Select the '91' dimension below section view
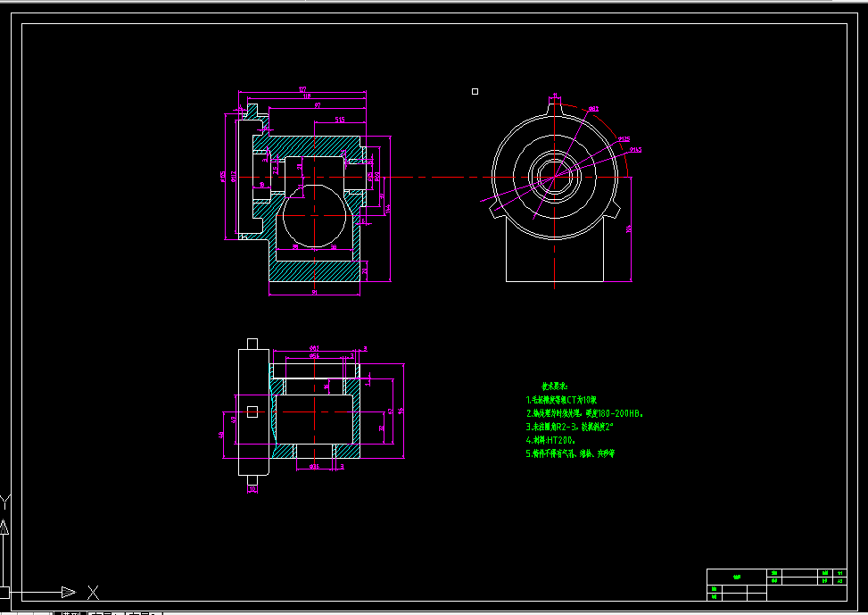Screen dimensions: 868x615 coord(314,292)
